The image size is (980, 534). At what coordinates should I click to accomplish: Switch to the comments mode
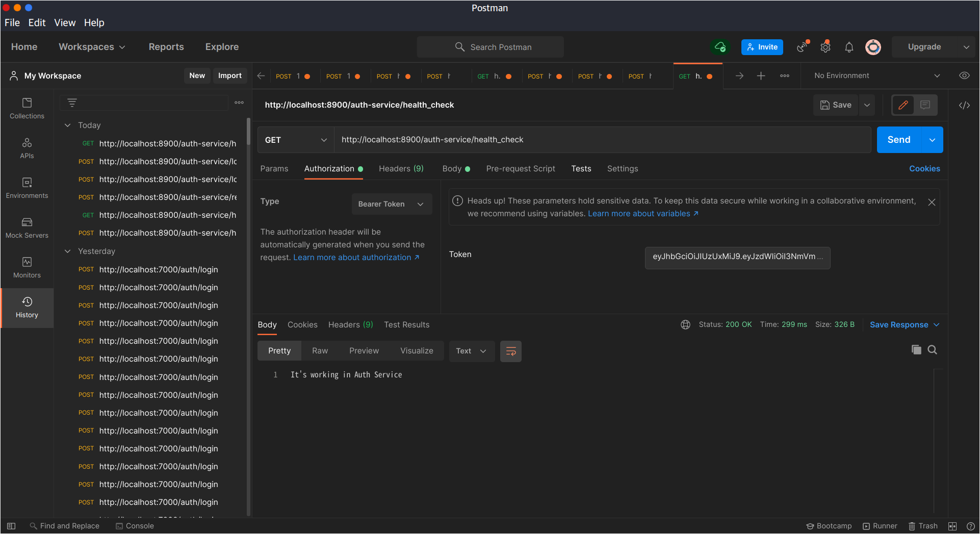(925, 105)
